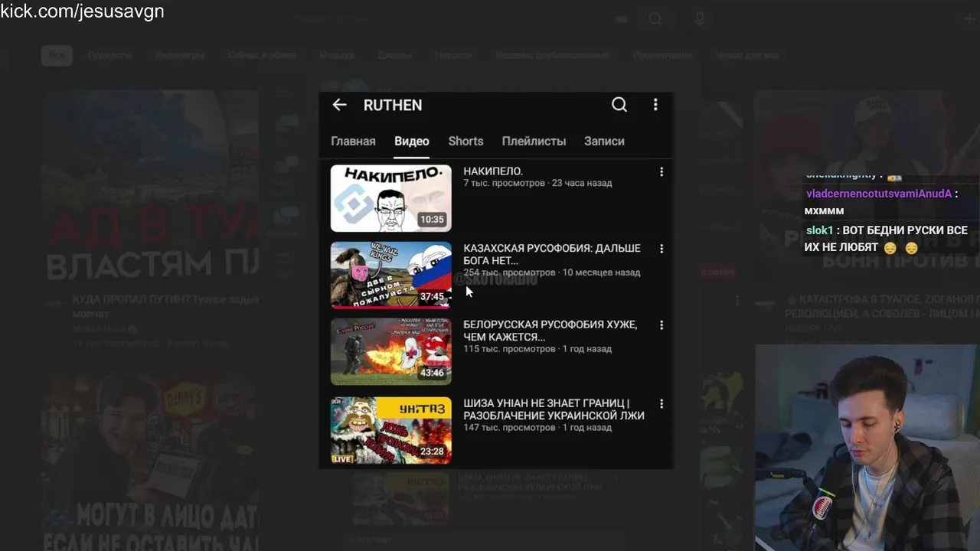Click the search magnifier in the dimmed YouTube header
Viewport: 980px width, 551px height.
point(655,19)
